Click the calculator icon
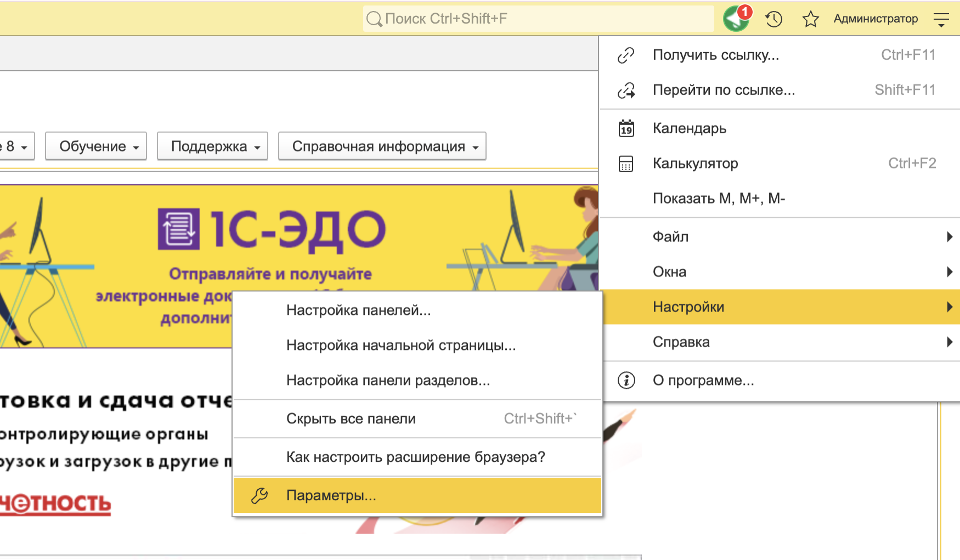960x560 pixels. (x=626, y=163)
